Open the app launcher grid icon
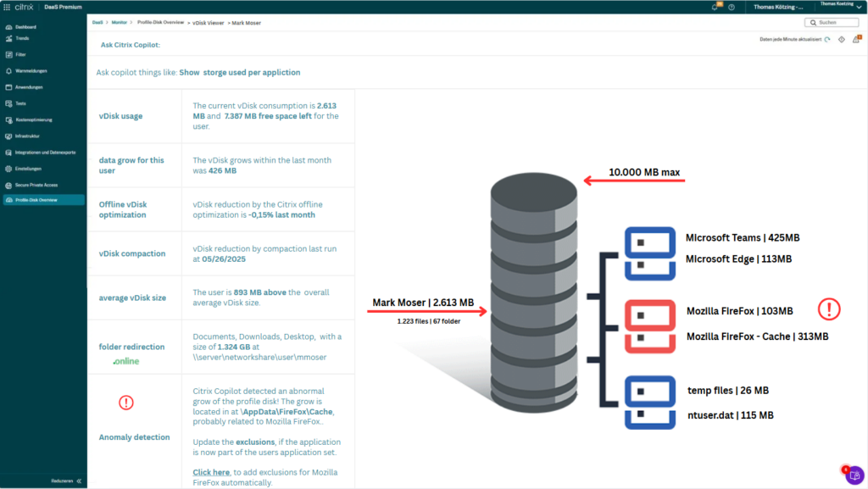Viewport: 868px width, 489px height. 7,7
